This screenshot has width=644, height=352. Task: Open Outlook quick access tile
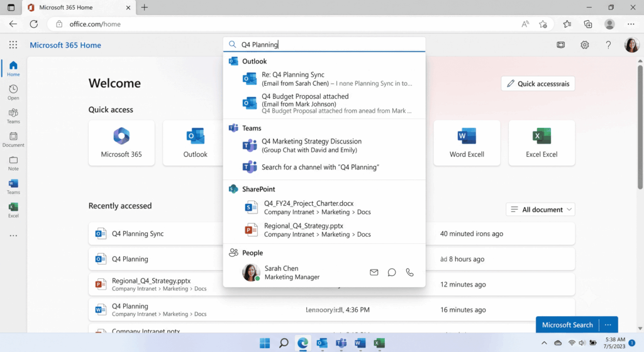pyautogui.click(x=194, y=143)
